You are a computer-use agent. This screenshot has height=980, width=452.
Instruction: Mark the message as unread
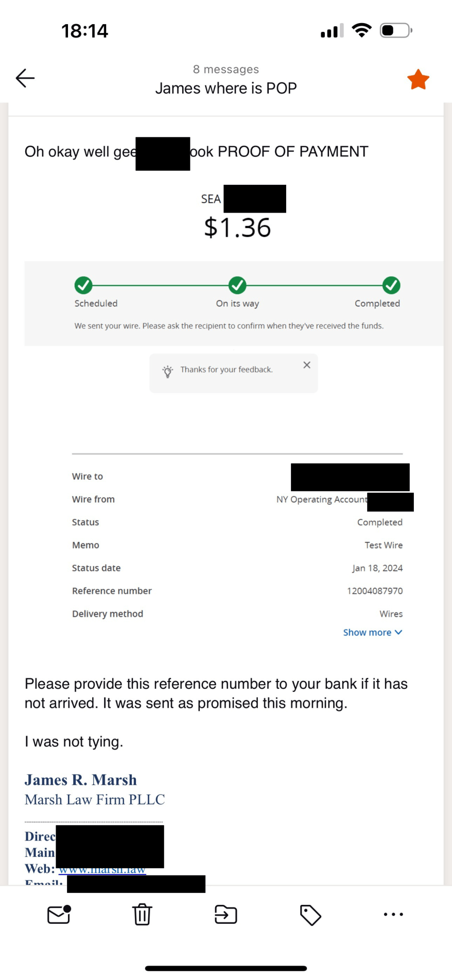coord(59,914)
